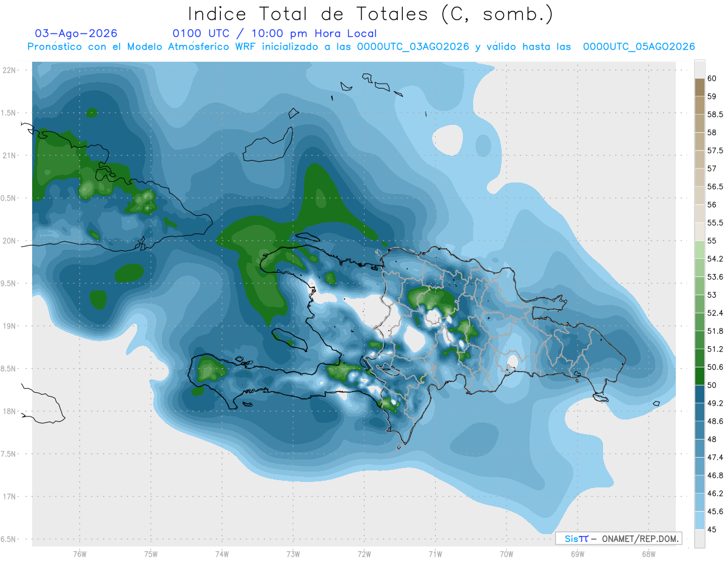Click the "71W" longitude label
Viewport: 728px width, 562px height.
point(435,554)
